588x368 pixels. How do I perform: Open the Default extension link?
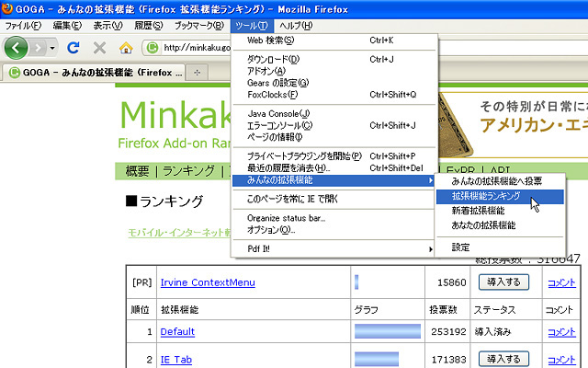(x=177, y=331)
